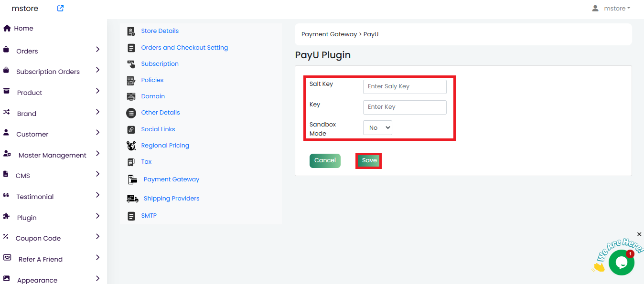Image resolution: width=644 pixels, height=284 pixels.
Task: Click the Social Links chain icon
Action: pos(131,129)
